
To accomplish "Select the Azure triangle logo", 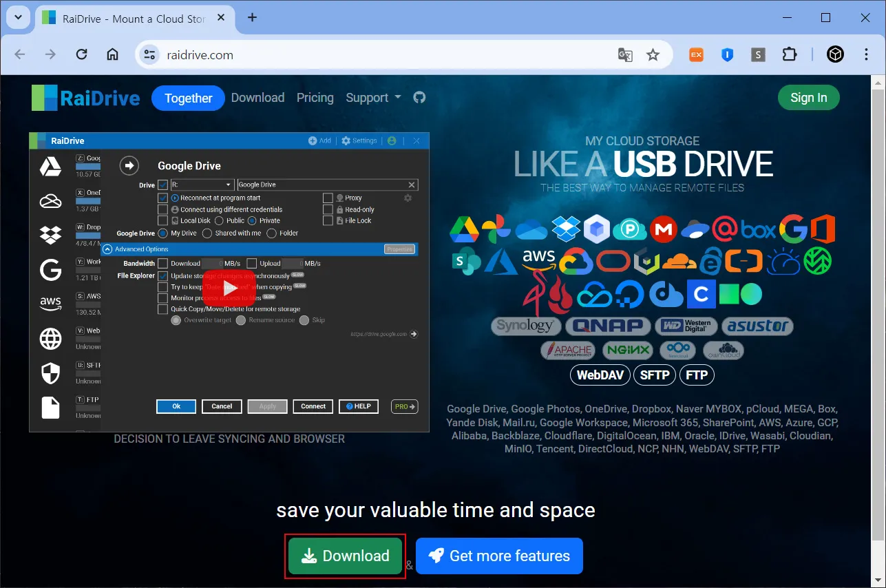I will 500,262.
